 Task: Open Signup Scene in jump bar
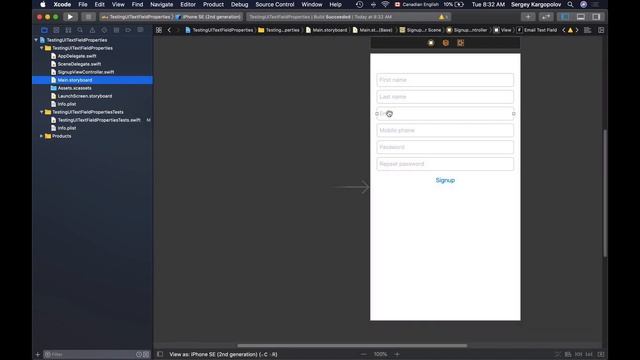click(420, 30)
